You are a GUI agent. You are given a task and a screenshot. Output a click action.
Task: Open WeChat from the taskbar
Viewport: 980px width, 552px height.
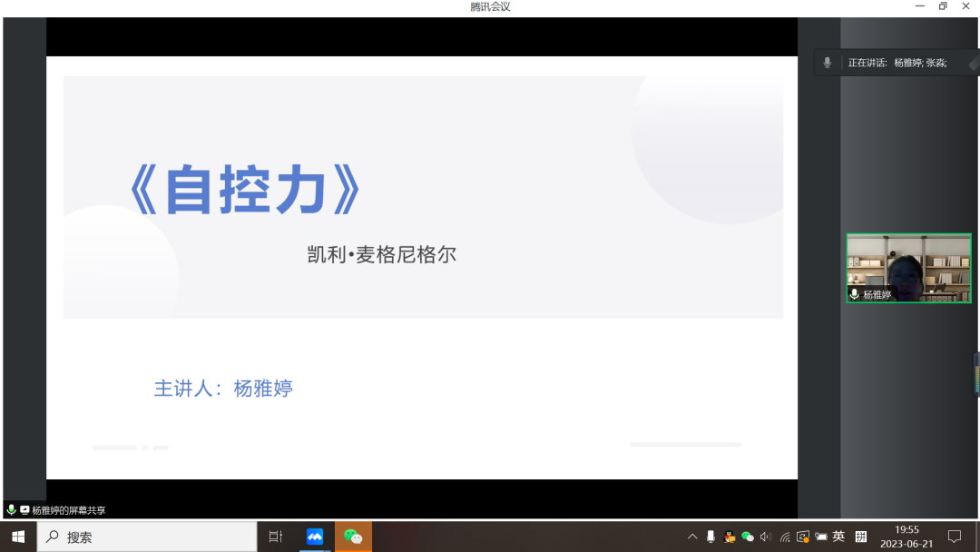click(x=353, y=537)
